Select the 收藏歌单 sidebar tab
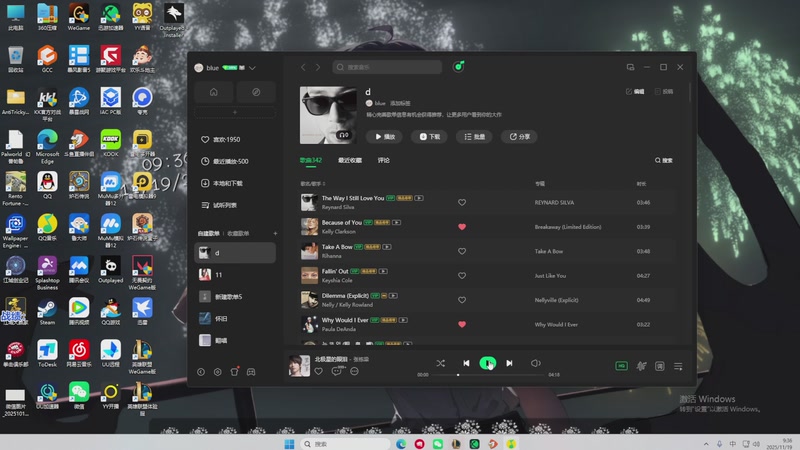Viewport: 800px width, 450px height. point(238,233)
